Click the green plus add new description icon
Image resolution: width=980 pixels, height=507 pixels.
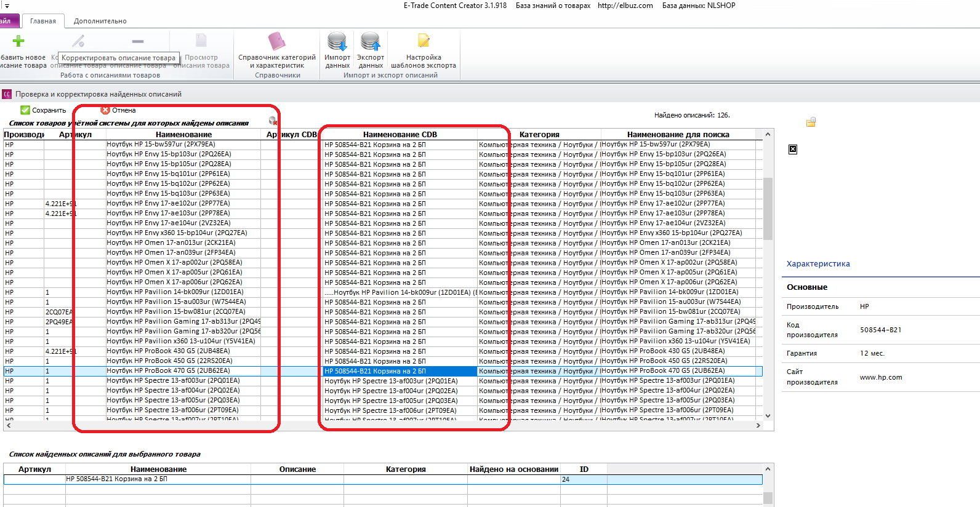[x=18, y=41]
